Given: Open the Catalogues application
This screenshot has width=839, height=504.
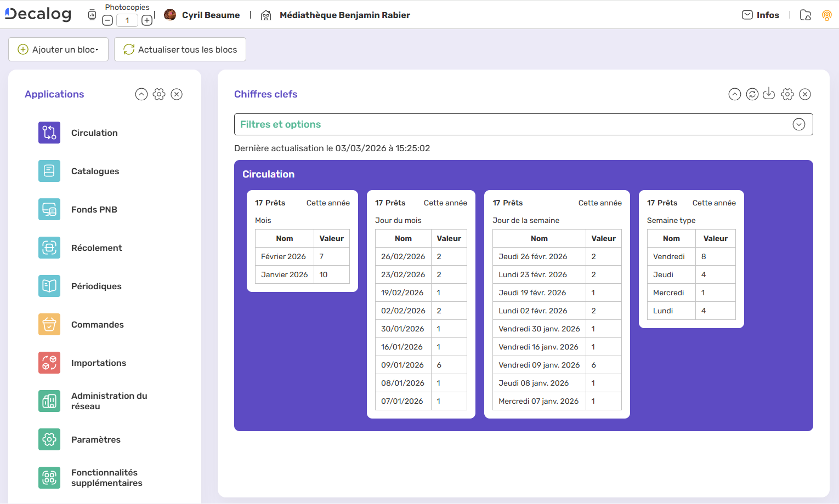Looking at the screenshot, I should (94, 171).
